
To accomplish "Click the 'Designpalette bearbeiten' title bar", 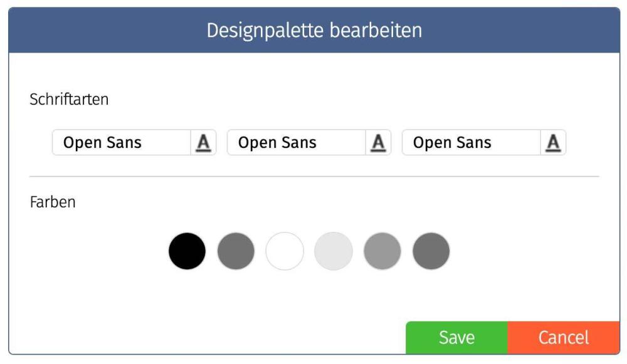I will [x=314, y=30].
